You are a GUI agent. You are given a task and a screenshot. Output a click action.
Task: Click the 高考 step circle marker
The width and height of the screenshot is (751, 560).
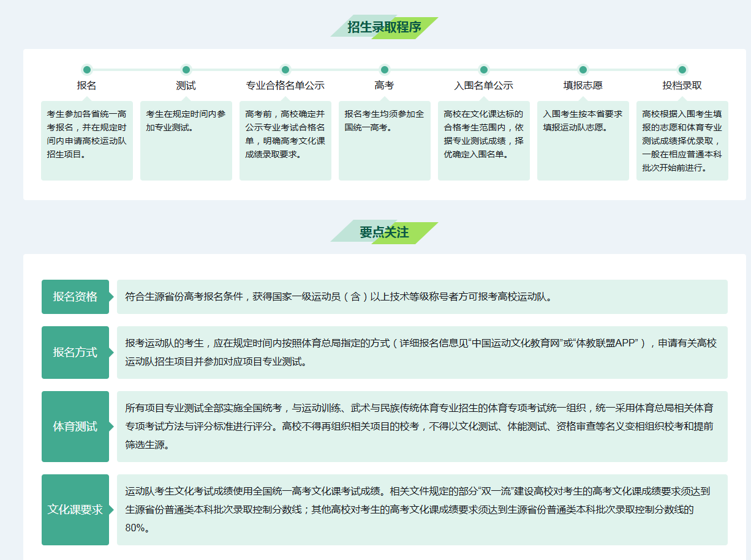385,70
